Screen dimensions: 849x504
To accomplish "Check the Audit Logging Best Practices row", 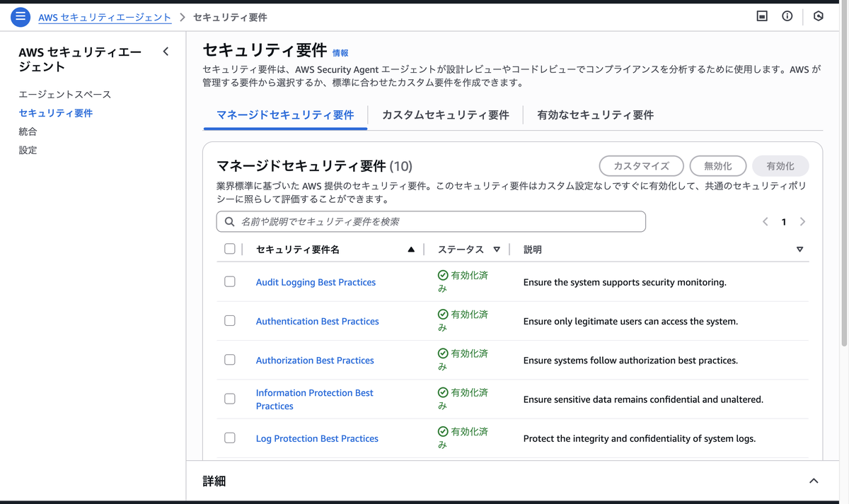I will point(230,281).
